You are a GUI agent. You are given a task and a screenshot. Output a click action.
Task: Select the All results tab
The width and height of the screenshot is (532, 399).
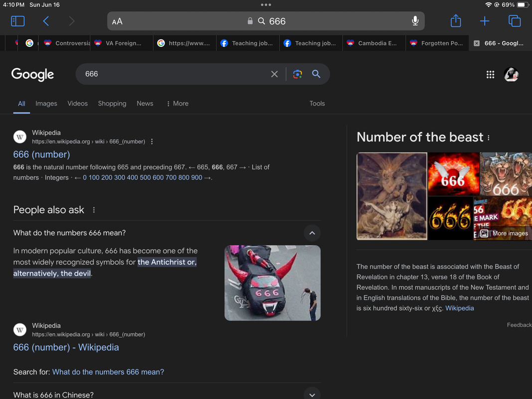coord(21,103)
